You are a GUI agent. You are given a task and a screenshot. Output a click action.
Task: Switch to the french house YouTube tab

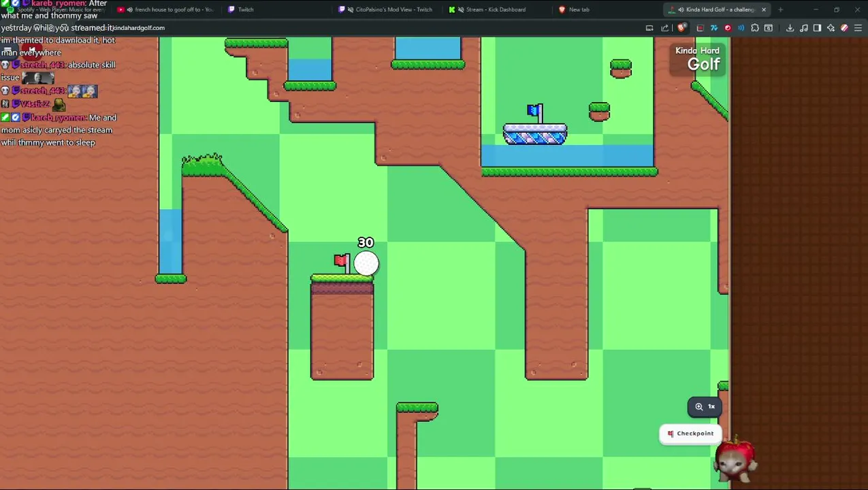click(167, 10)
